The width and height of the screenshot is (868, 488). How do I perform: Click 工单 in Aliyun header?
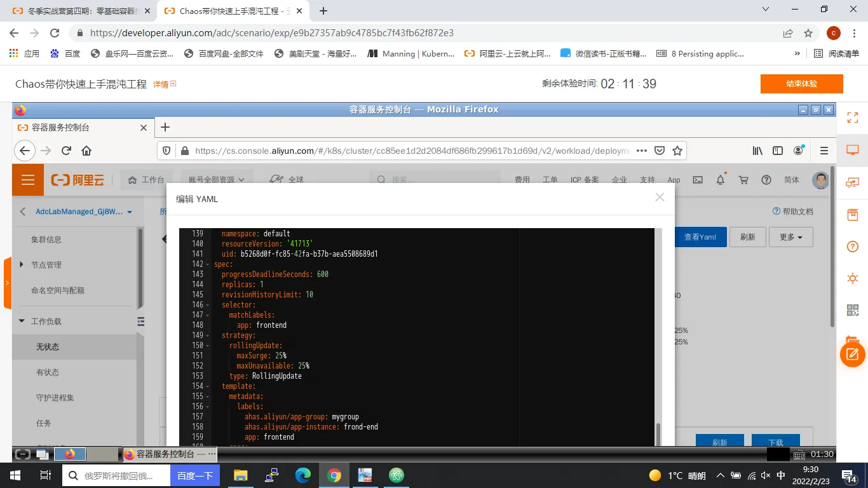pos(550,180)
